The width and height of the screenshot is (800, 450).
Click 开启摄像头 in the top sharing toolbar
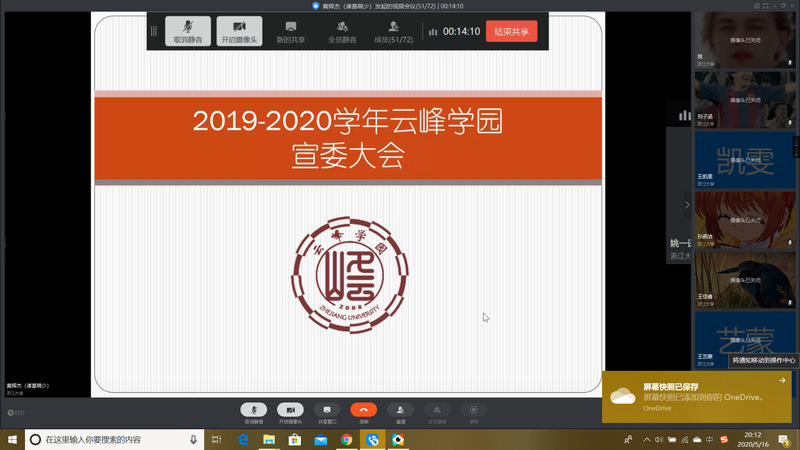point(239,31)
